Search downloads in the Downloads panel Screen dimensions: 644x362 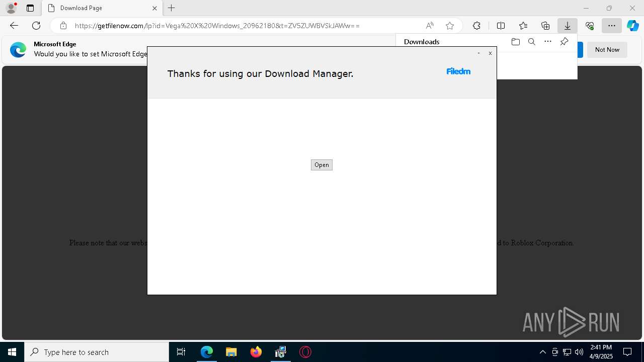(531, 42)
